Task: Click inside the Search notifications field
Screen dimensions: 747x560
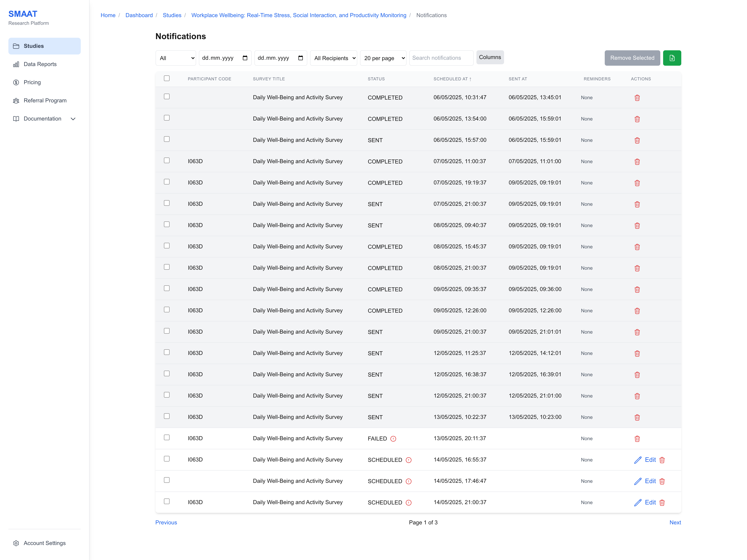Action: click(x=441, y=58)
